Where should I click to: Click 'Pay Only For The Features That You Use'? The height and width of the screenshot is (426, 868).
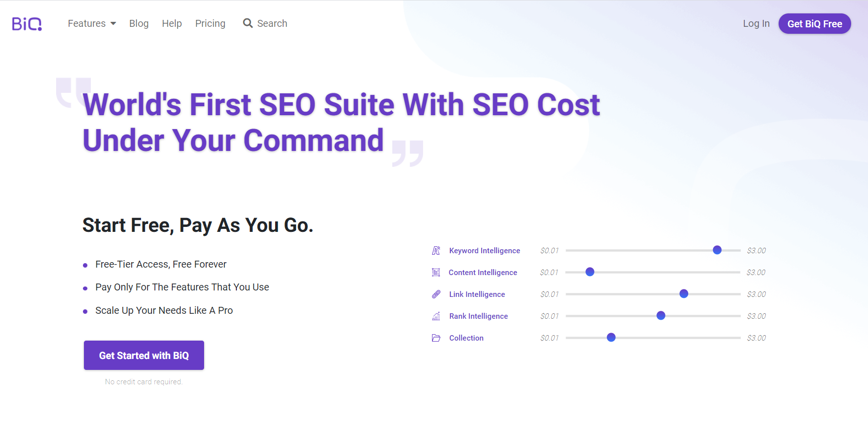click(x=182, y=287)
